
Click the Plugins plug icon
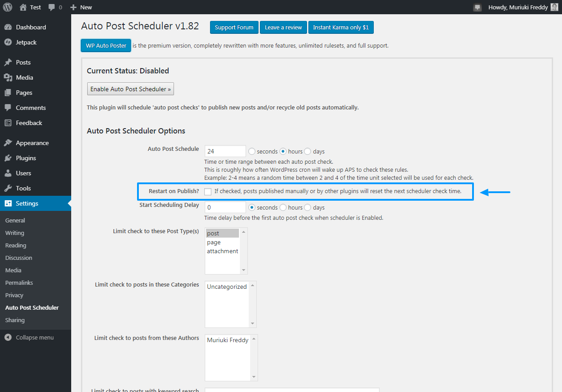coord(8,158)
